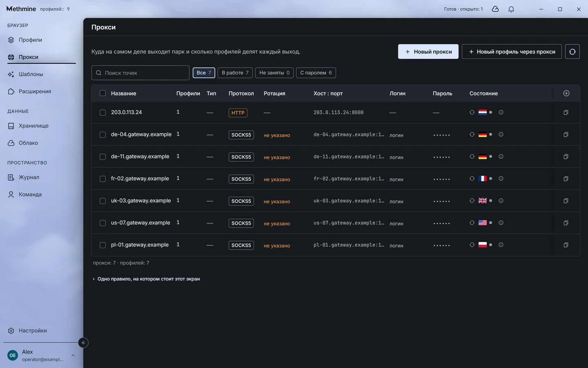Open Настройки in the sidebar
Viewport: 588px width, 368px height.
(x=41, y=331)
